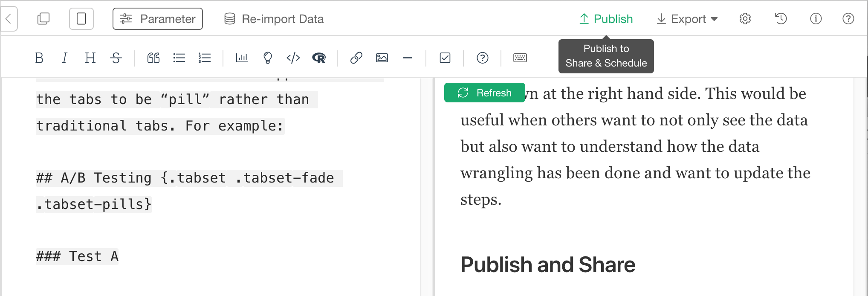Publish the note
The height and width of the screenshot is (296, 868).
tap(606, 19)
